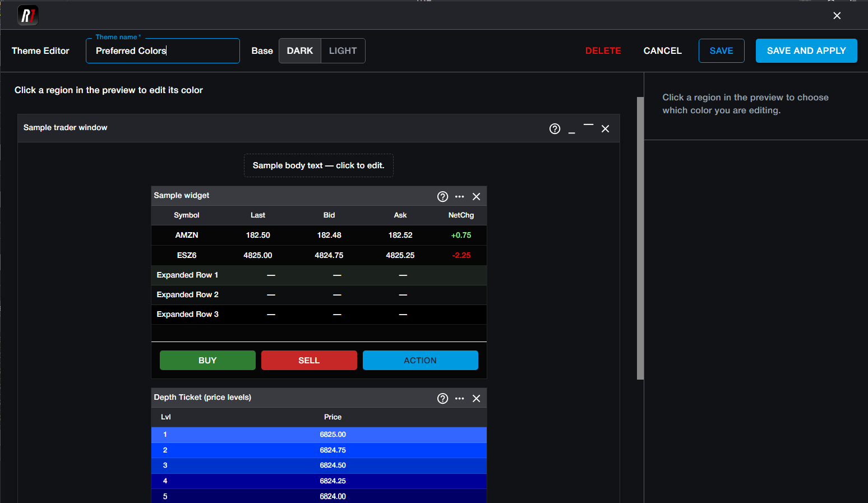The width and height of the screenshot is (868, 503).
Task: Close the Sample trader window preview
Action: pyautogui.click(x=606, y=129)
